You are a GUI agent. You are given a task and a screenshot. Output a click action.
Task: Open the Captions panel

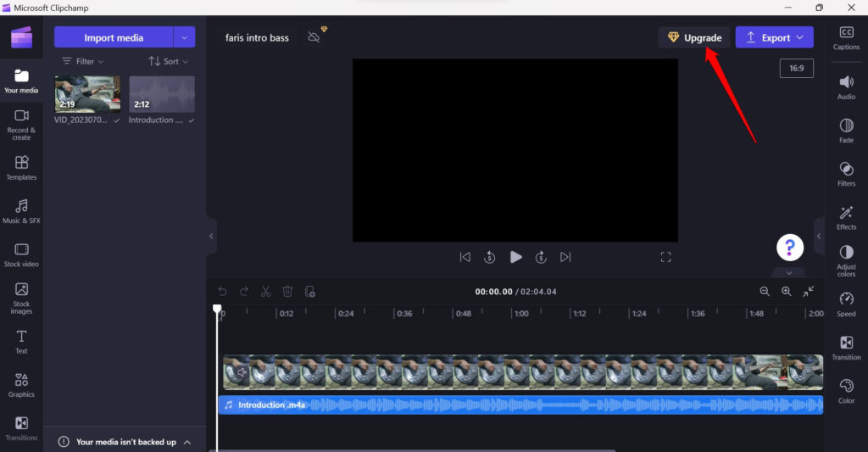pos(845,38)
